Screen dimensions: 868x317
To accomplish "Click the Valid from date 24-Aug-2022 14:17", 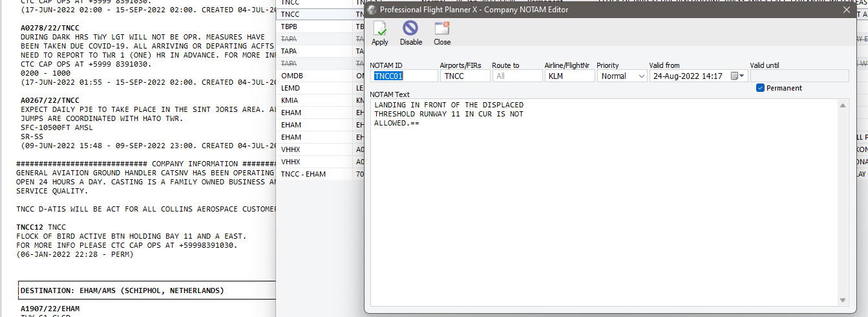I will tap(688, 76).
